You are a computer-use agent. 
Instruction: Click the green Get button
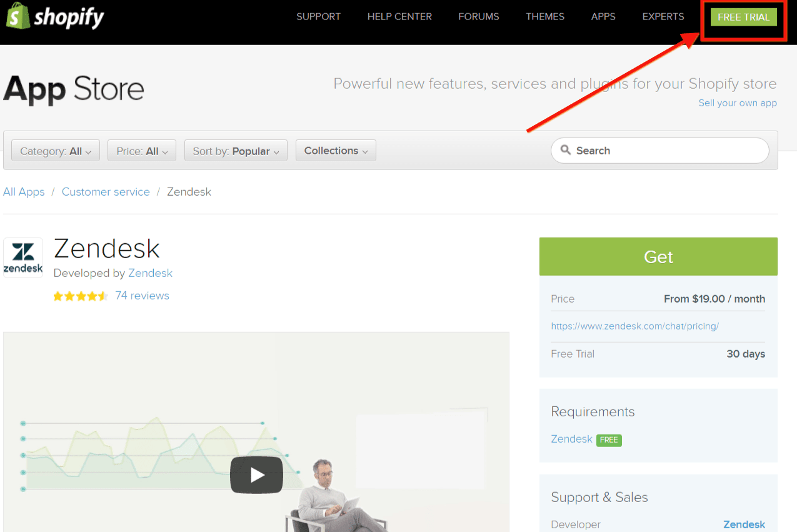click(x=658, y=256)
